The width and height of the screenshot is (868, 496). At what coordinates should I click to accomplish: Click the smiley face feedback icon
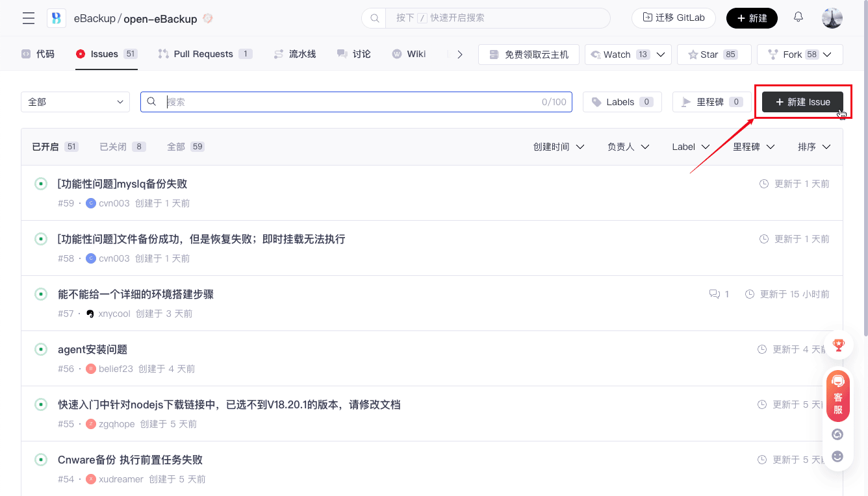point(837,456)
